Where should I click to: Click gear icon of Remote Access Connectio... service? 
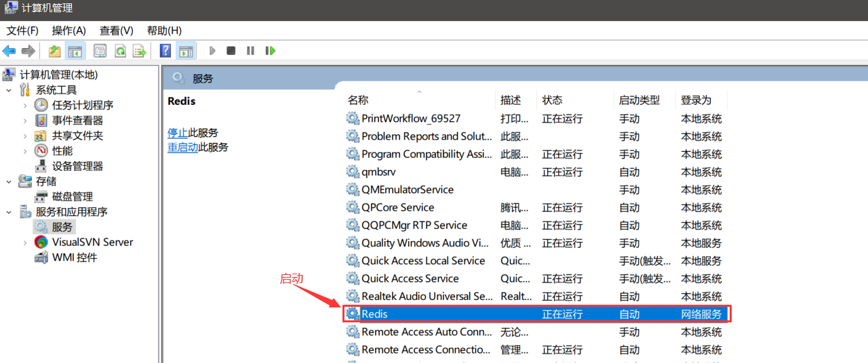pyautogui.click(x=353, y=349)
